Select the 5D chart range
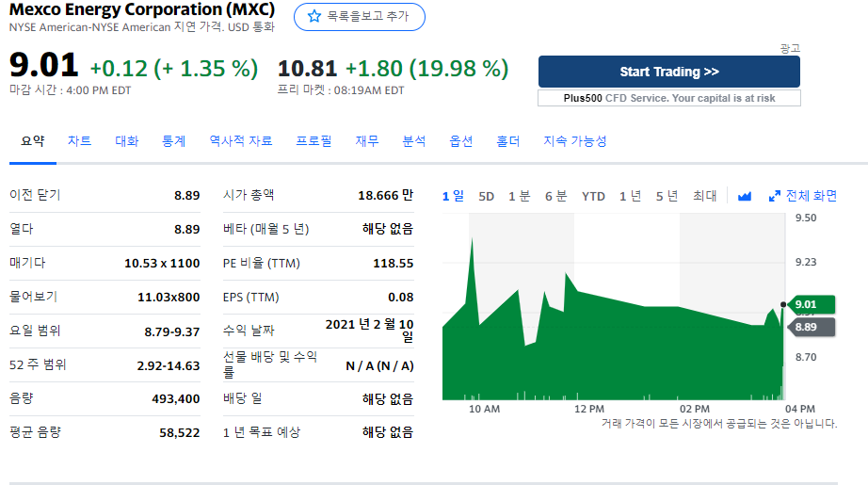Screen dimensions: 868x485 pyautogui.click(x=486, y=196)
